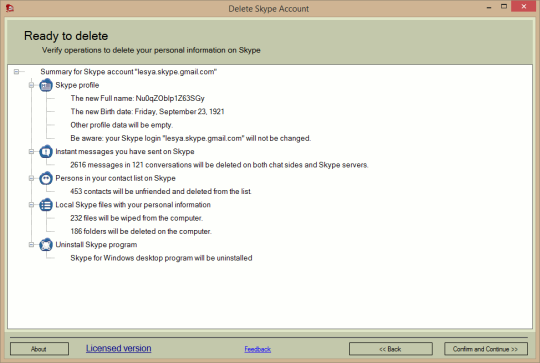Click Confirm and Continue >>
Screen dimensions: 540x363
click(x=486, y=349)
